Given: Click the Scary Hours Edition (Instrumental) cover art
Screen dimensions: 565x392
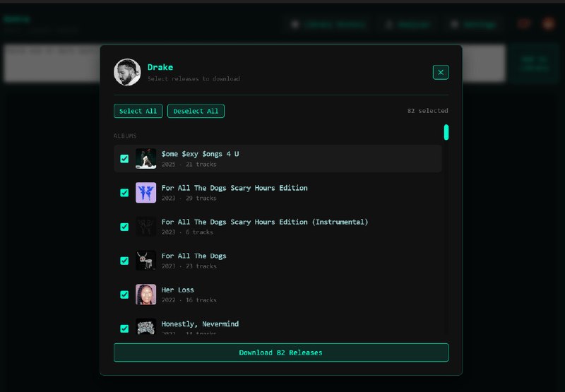Looking at the screenshot, I should (145, 227).
